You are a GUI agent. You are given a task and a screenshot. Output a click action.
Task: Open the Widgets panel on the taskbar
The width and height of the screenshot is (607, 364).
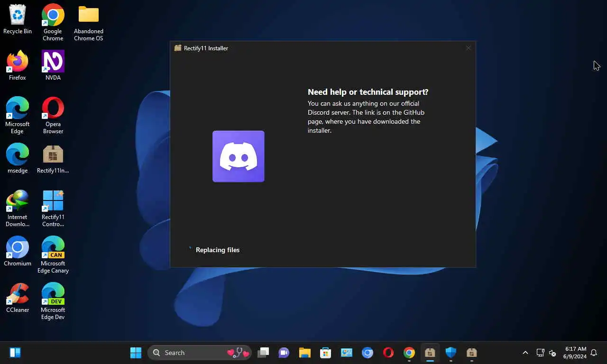pyautogui.click(x=15, y=353)
